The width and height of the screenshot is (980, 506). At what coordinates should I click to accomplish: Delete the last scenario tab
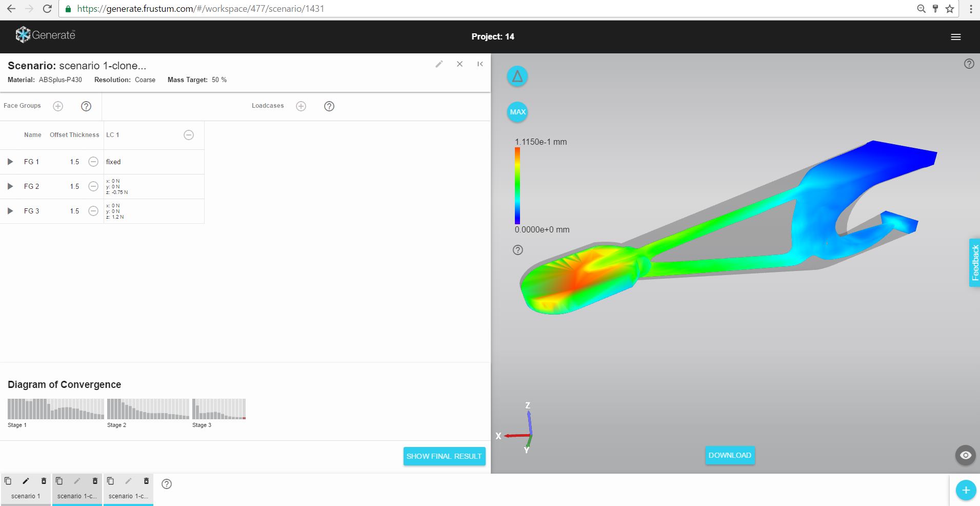tap(146, 481)
